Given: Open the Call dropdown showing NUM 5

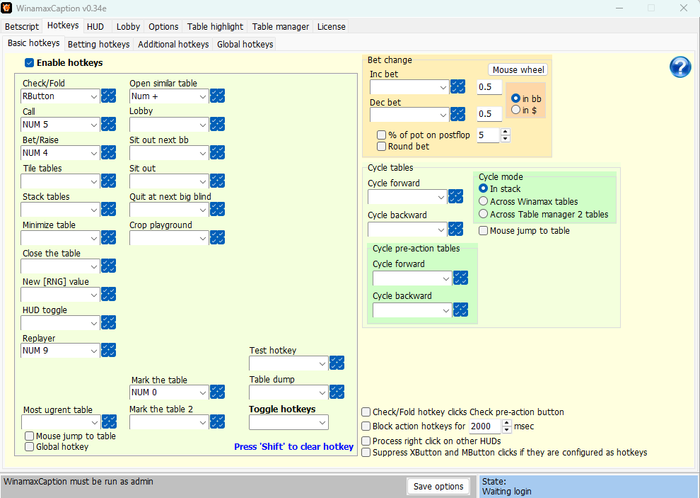Looking at the screenshot, I should tap(60, 124).
